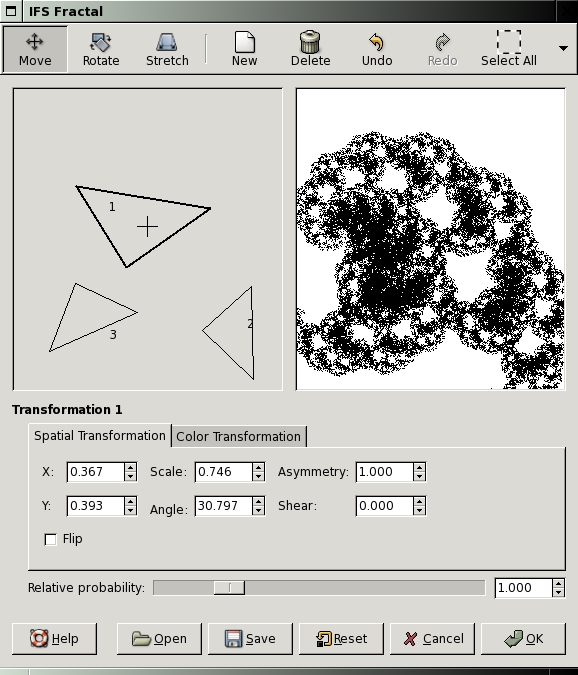Screen dimensions: 578x675
Task: Enable the Flip checkbox
Action: [x=50, y=539]
